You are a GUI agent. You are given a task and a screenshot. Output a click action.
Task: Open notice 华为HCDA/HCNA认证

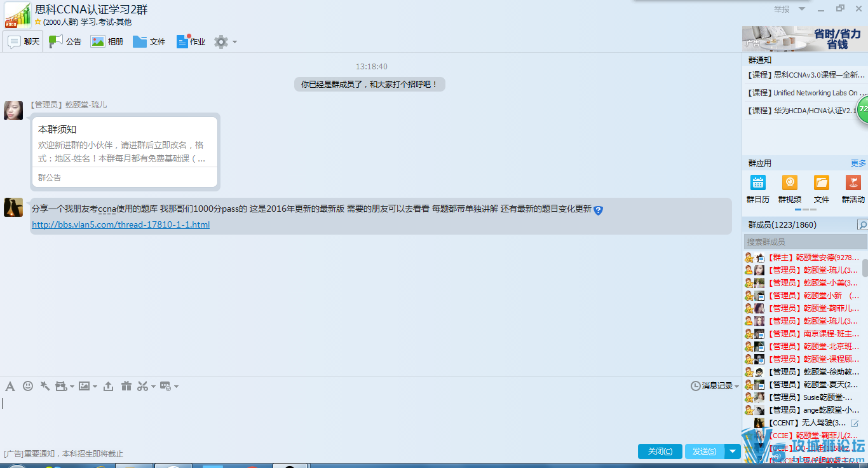(x=801, y=111)
